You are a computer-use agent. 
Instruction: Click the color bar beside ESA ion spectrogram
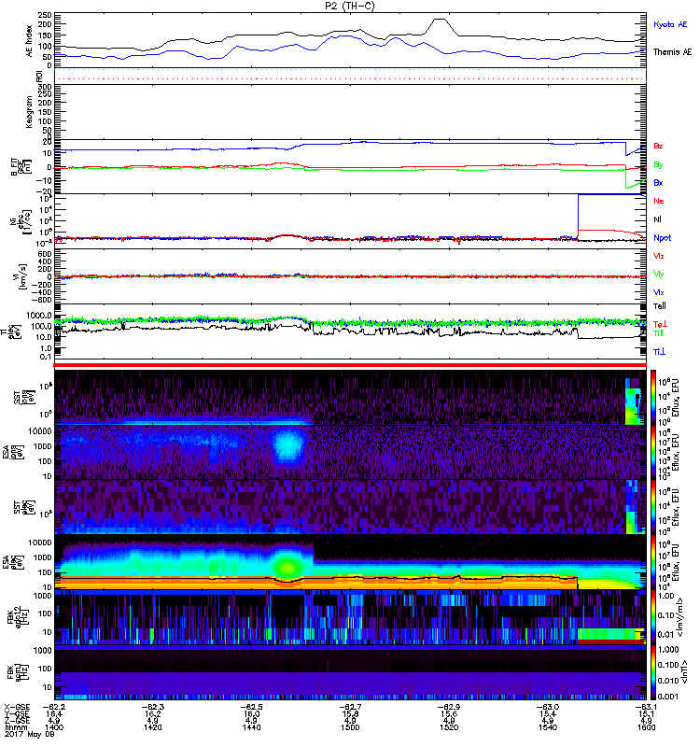[x=654, y=452]
